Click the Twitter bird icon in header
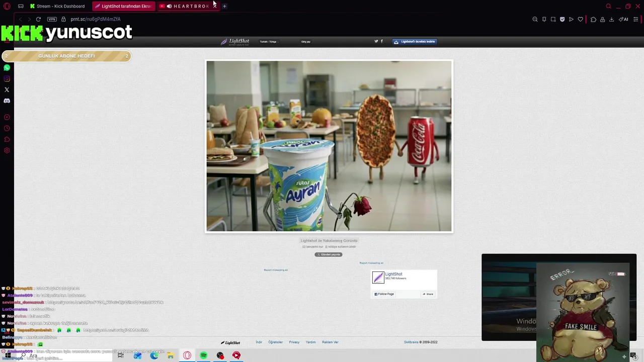 pos(376,41)
